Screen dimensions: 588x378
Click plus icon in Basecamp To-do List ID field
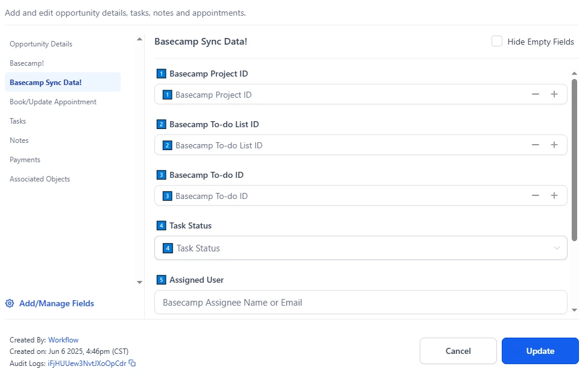pyautogui.click(x=554, y=145)
